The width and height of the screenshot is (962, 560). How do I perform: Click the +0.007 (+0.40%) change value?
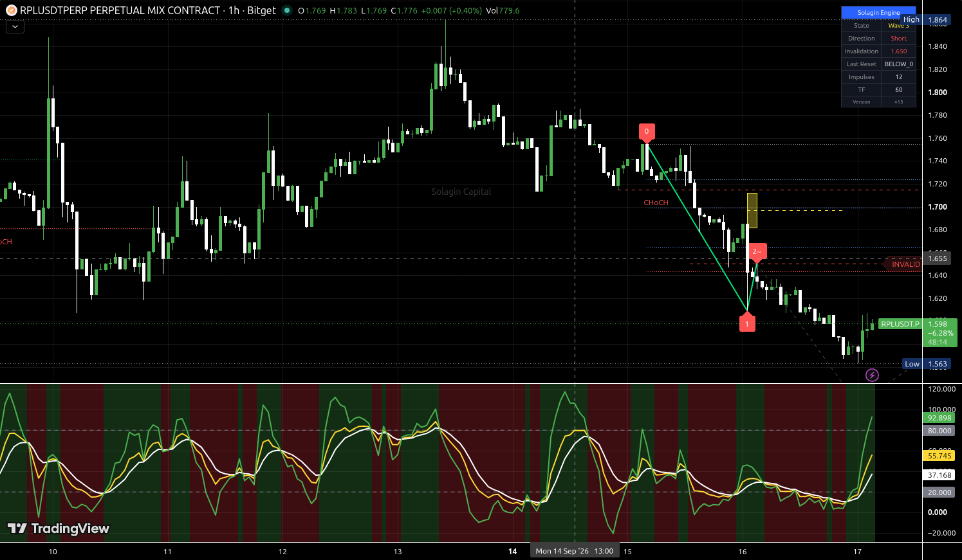451,10
